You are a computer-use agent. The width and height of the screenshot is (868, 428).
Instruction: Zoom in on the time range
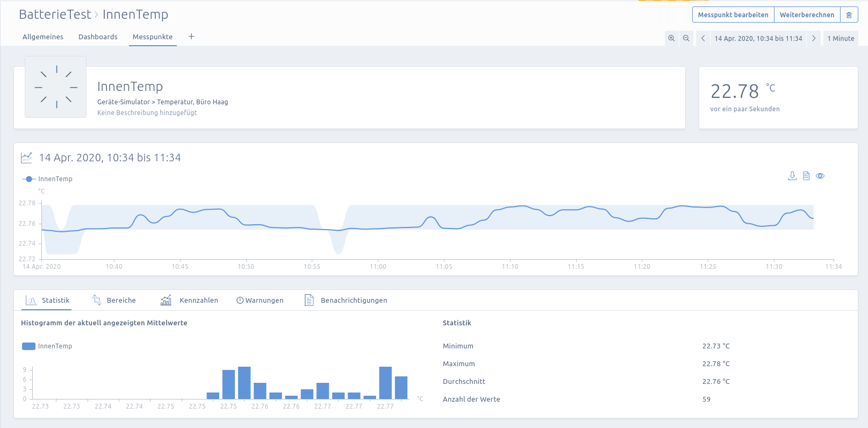coord(671,38)
